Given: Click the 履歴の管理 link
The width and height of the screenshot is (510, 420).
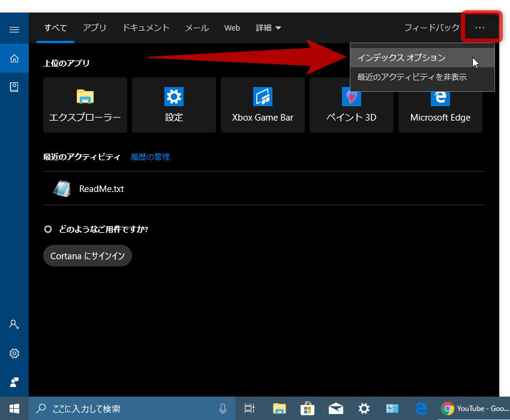Looking at the screenshot, I should point(150,157).
